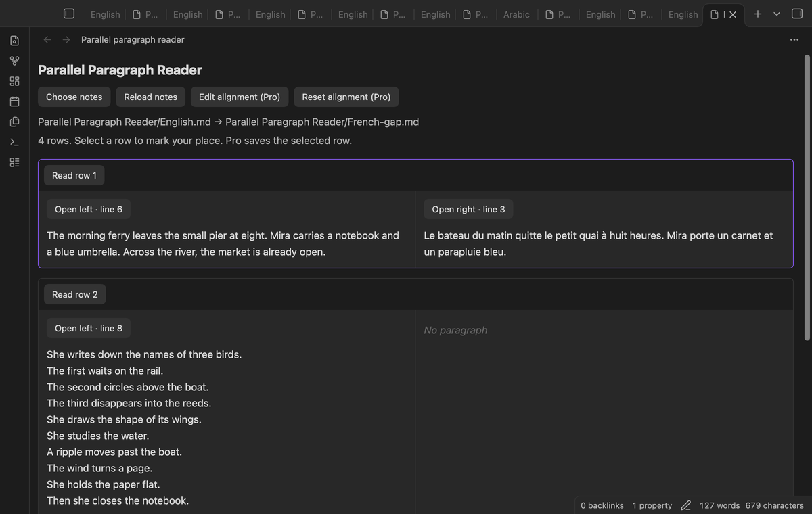Screen dimensions: 812x514
Task: Switch to the Arabic tab
Action: click(516, 14)
